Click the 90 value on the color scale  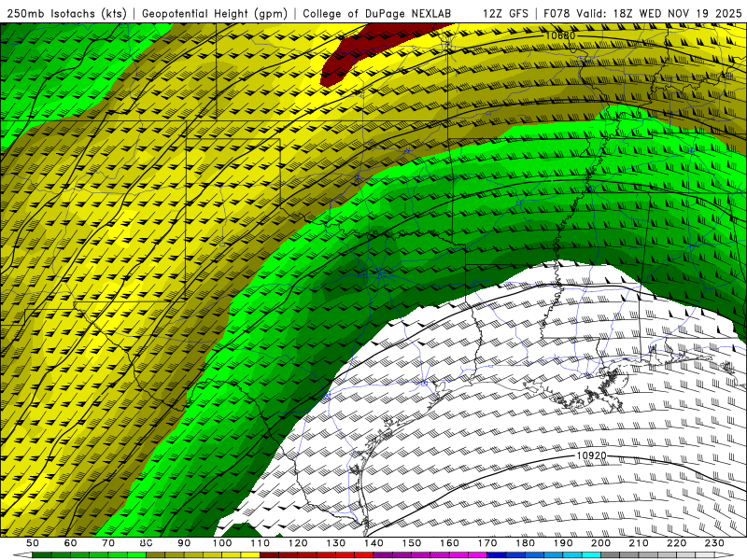pos(184,543)
